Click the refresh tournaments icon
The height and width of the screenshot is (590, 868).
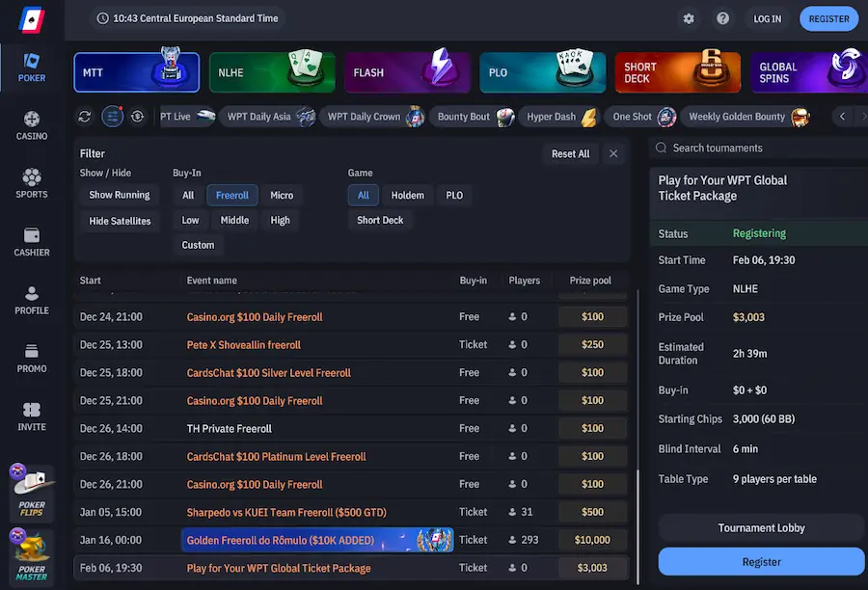tap(84, 116)
